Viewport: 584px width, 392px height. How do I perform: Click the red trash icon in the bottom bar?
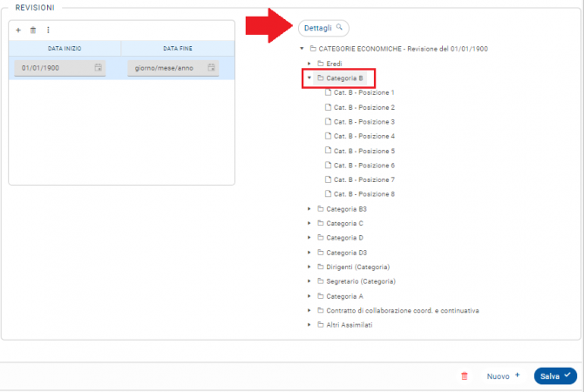click(464, 376)
